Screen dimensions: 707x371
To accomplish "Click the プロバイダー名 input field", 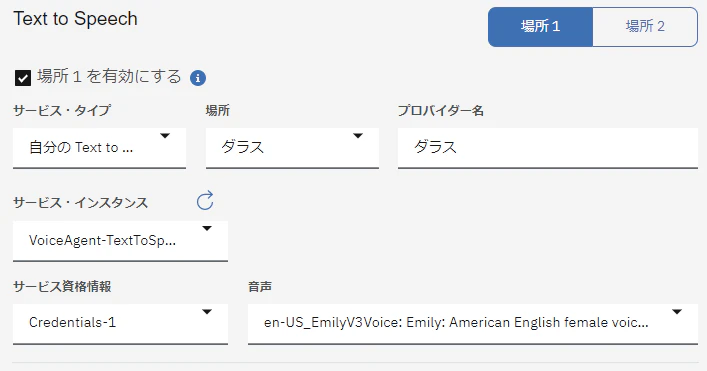I will (548, 148).
